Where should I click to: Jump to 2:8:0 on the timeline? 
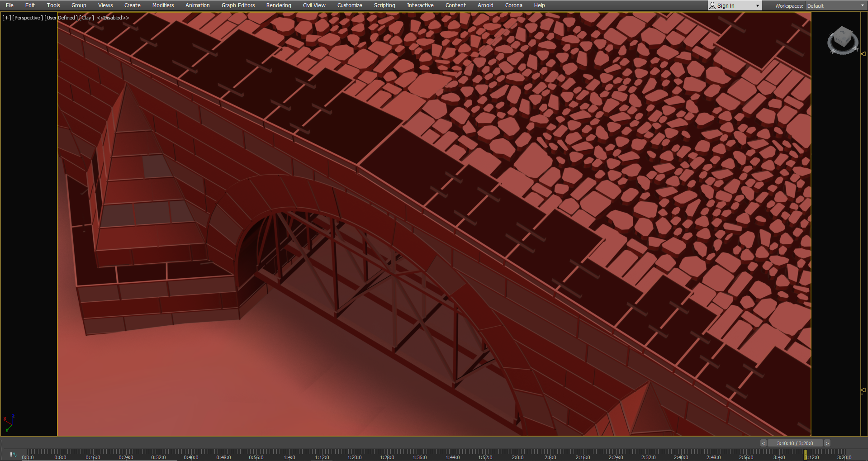[550, 457]
